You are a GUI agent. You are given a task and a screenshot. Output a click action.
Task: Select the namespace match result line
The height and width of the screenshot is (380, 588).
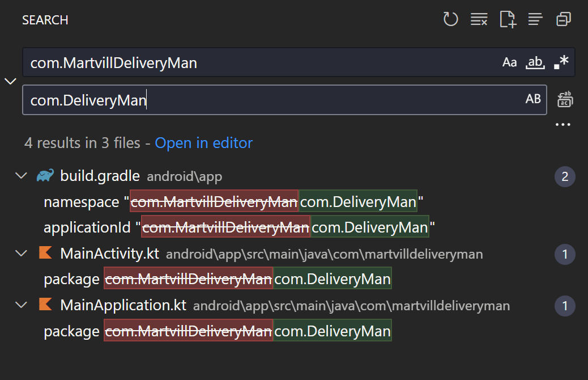[x=233, y=201]
